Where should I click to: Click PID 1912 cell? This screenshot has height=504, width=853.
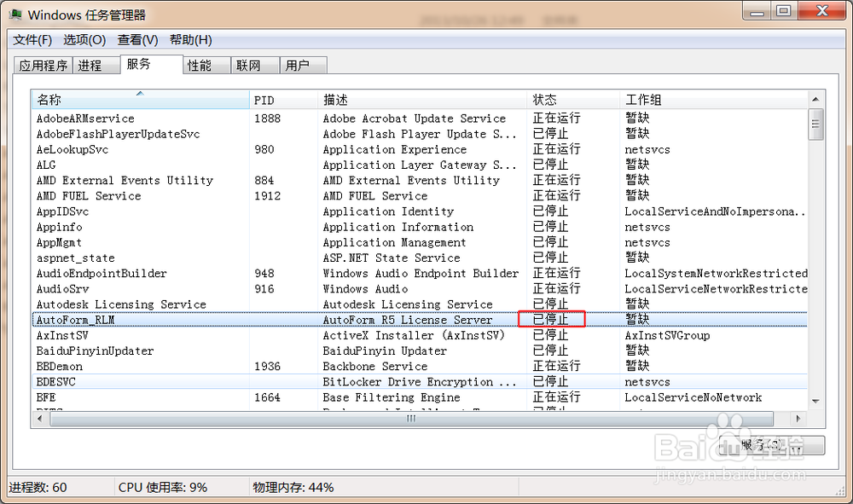pyautogui.click(x=268, y=196)
